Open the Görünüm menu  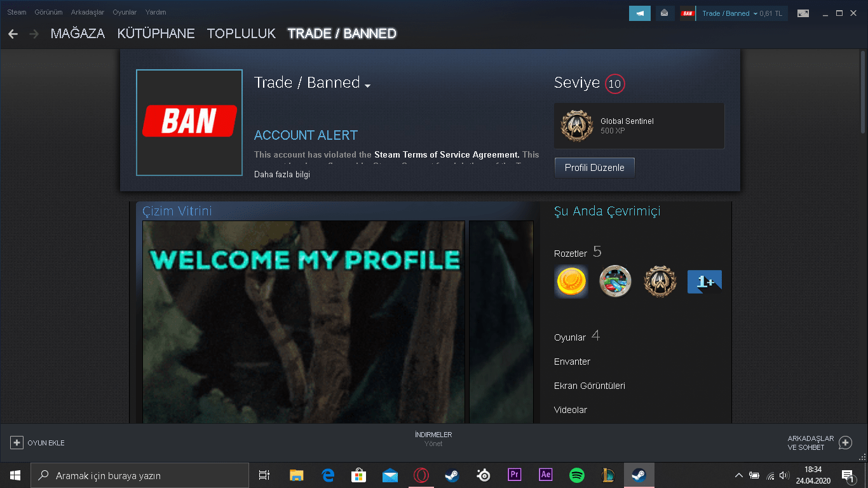coord(48,12)
